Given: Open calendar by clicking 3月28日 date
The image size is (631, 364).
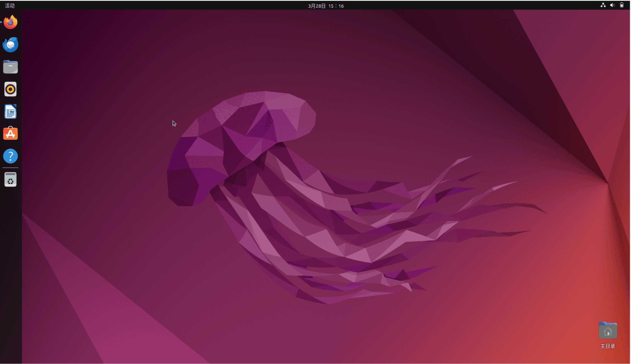Looking at the screenshot, I should pyautogui.click(x=317, y=6).
